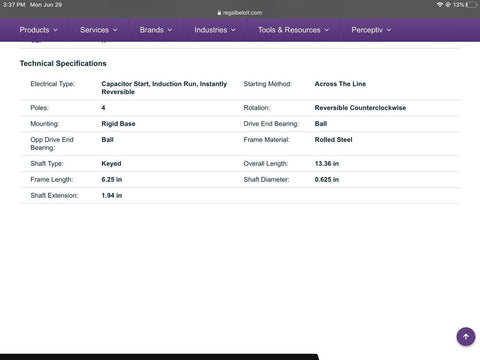Expand the Brands dropdown chevron
Viewport: 480px width, 360px height.
170,30
